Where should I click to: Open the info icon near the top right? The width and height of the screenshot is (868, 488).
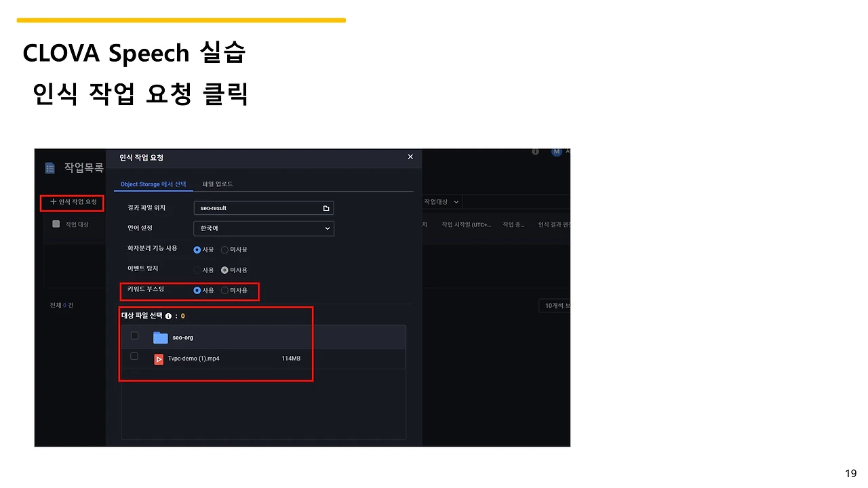(x=535, y=152)
